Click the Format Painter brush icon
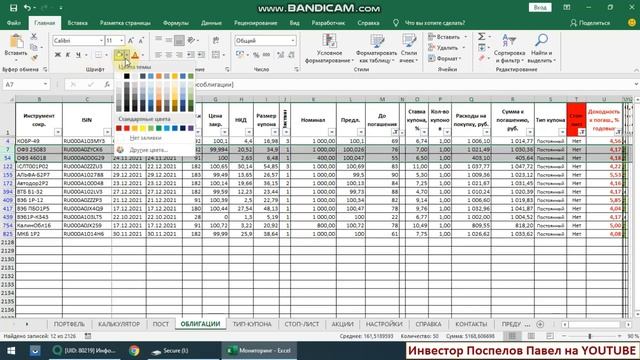640x360 pixels. 34,58
